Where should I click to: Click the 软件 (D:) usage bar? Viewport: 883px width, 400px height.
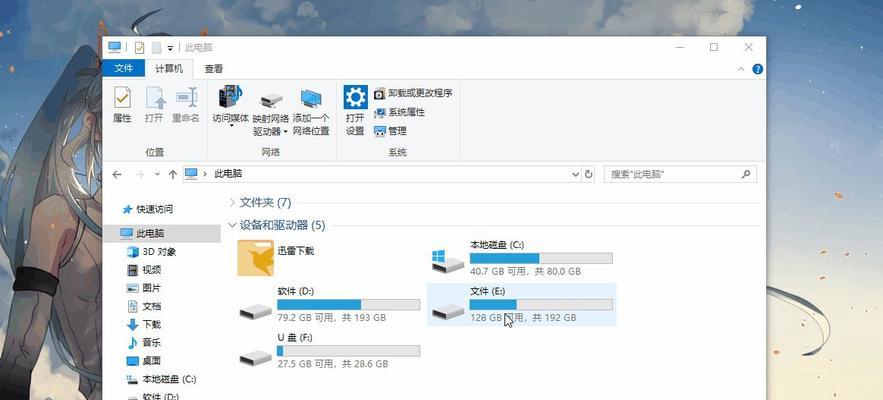349,305
